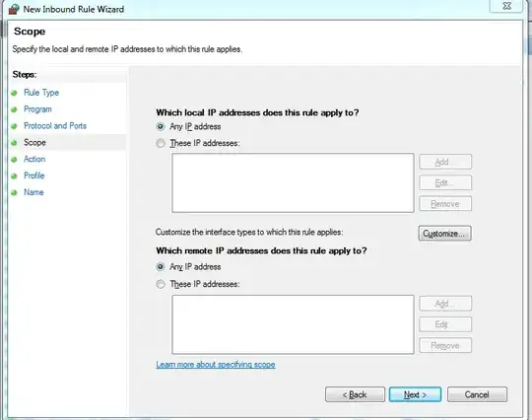532x420 pixels.
Task: Go to the Profile step
Action: [33, 175]
